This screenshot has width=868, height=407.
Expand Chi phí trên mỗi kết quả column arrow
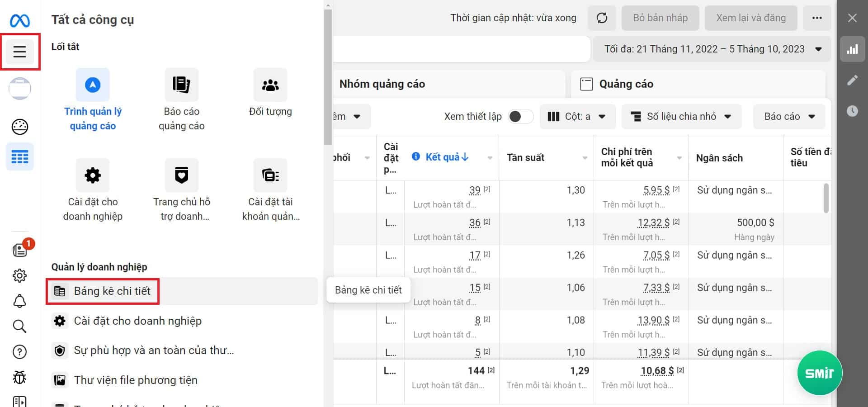679,158
